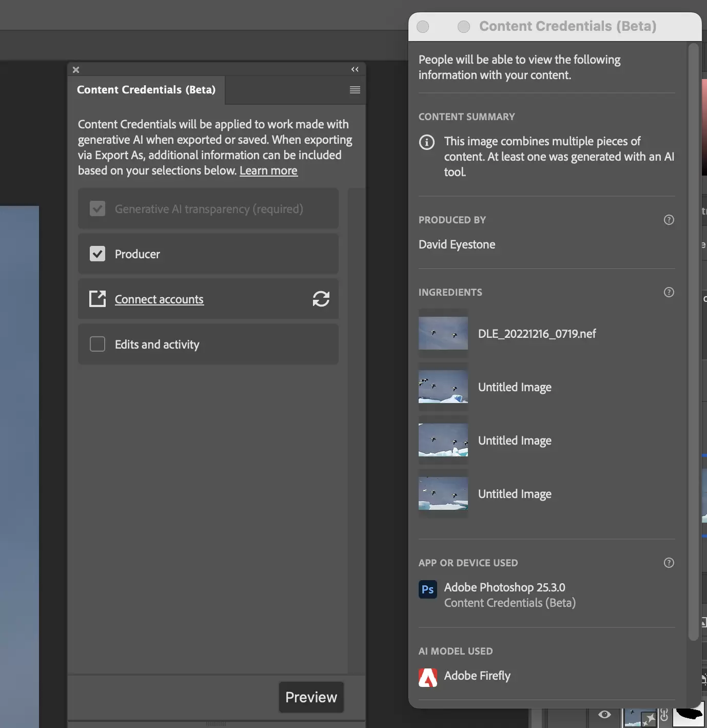Screen dimensions: 707x728
Task: Toggle the Generative AI transparency checkbox
Action: 97,209
